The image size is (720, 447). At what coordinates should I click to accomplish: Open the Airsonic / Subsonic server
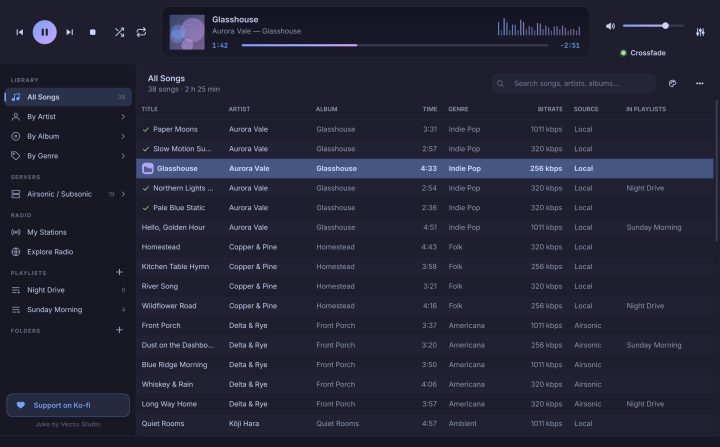68,194
